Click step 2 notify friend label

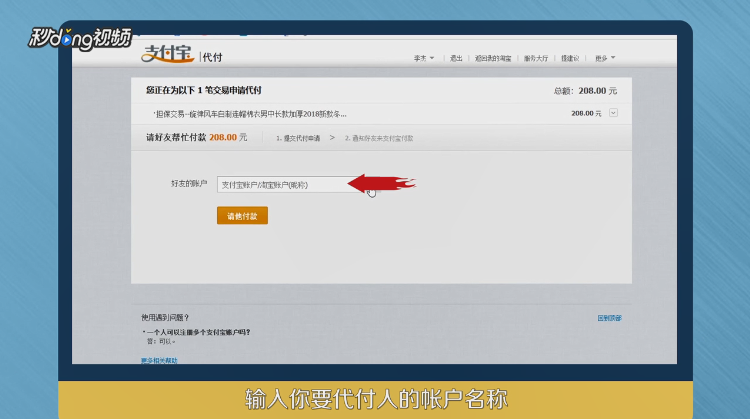pyautogui.click(x=379, y=138)
